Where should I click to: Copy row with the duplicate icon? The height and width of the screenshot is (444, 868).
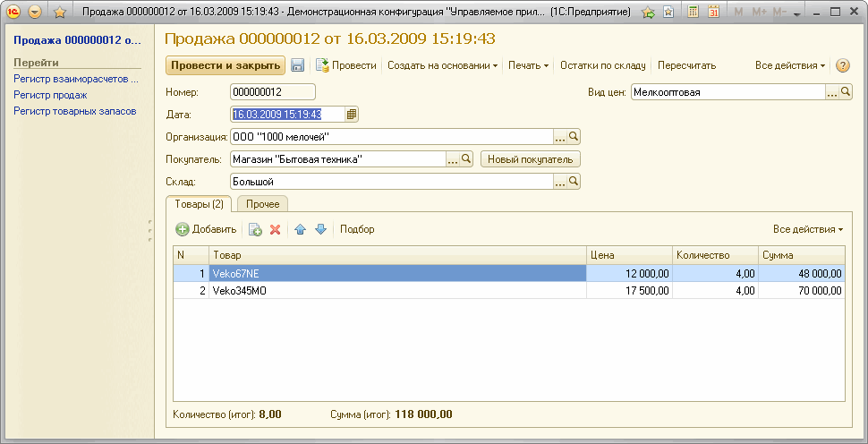click(x=255, y=229)
